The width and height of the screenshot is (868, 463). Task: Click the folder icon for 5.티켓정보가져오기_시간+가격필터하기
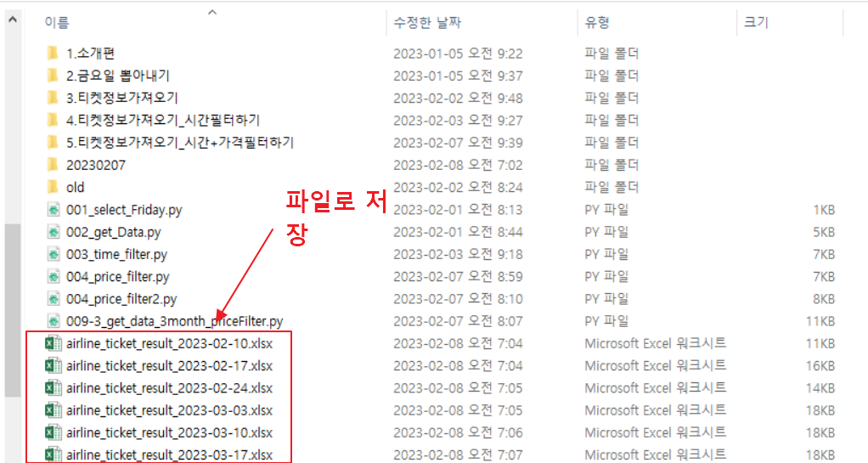[53, 143]
